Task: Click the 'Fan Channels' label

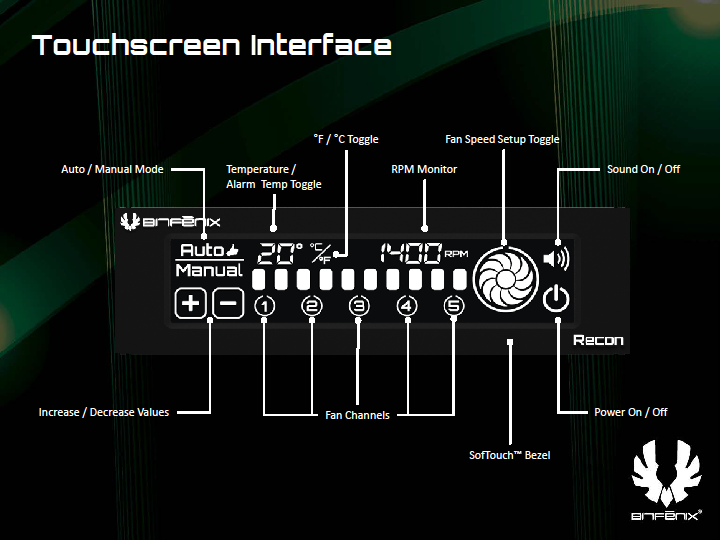Action: (357, 415)
